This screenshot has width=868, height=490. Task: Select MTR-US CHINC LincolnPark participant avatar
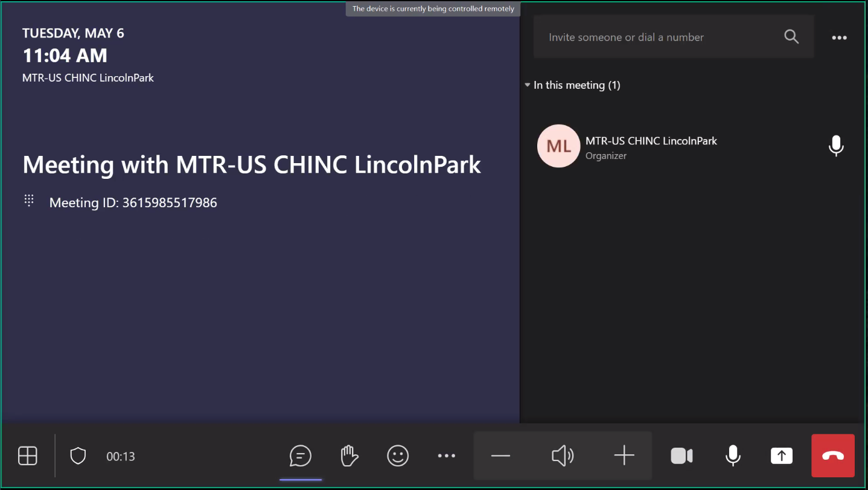coord(558,146)
